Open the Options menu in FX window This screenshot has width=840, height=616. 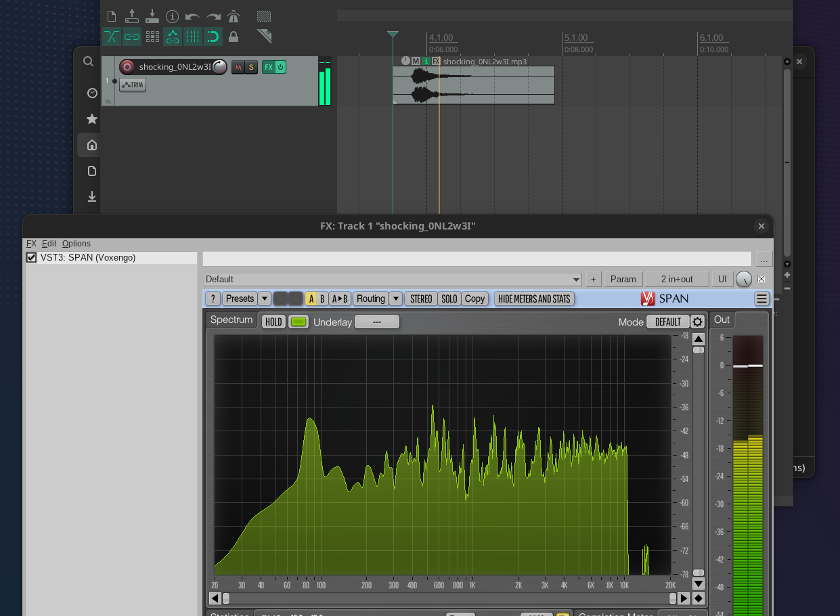pos(76,244)
